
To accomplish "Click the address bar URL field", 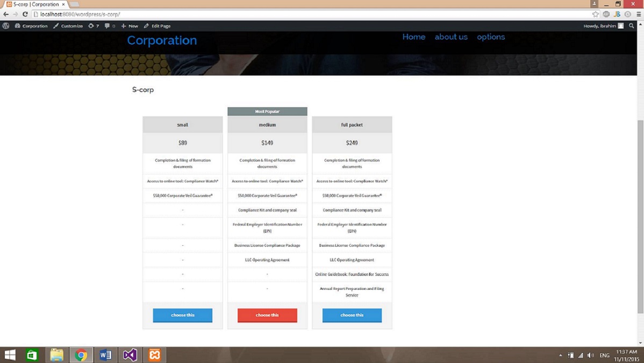I will tap(312, 15).
